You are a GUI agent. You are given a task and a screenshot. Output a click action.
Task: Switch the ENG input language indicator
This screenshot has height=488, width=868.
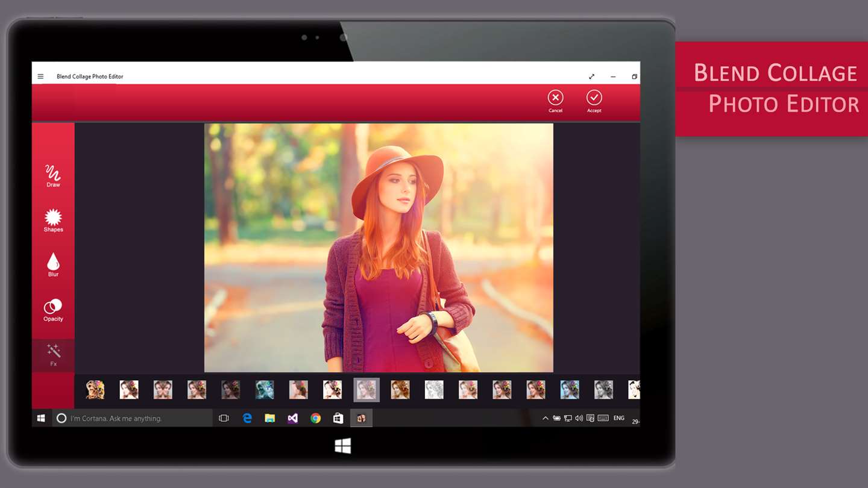[x=619, y=418]
